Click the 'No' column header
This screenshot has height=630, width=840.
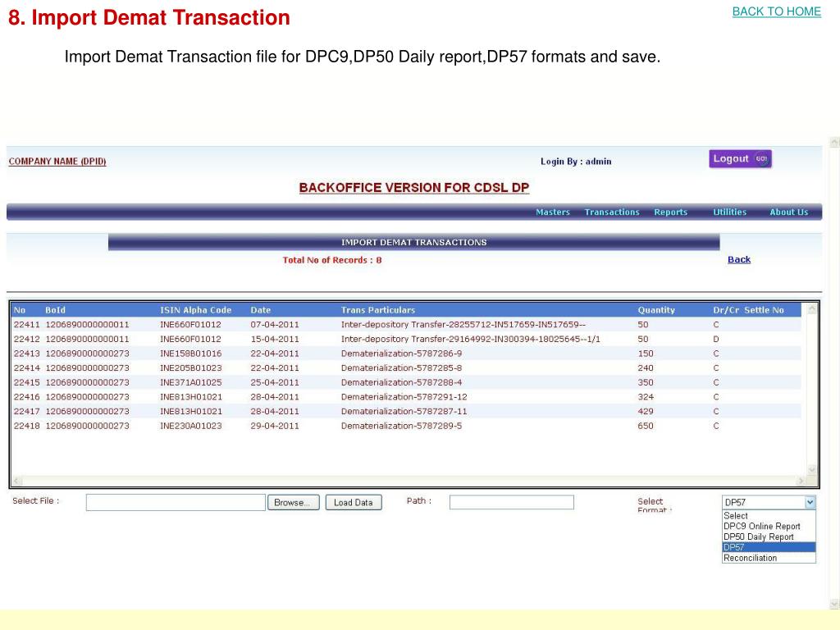(20, 310)
